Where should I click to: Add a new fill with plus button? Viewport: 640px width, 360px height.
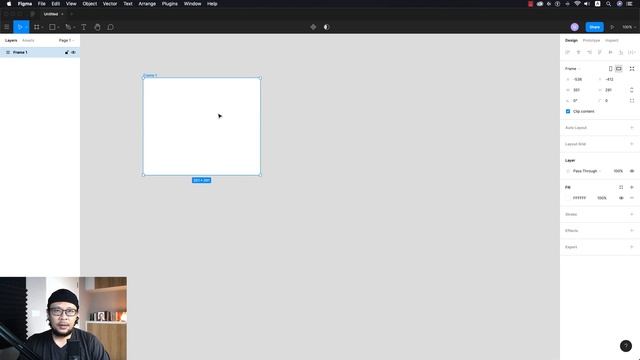pos(632,187)
